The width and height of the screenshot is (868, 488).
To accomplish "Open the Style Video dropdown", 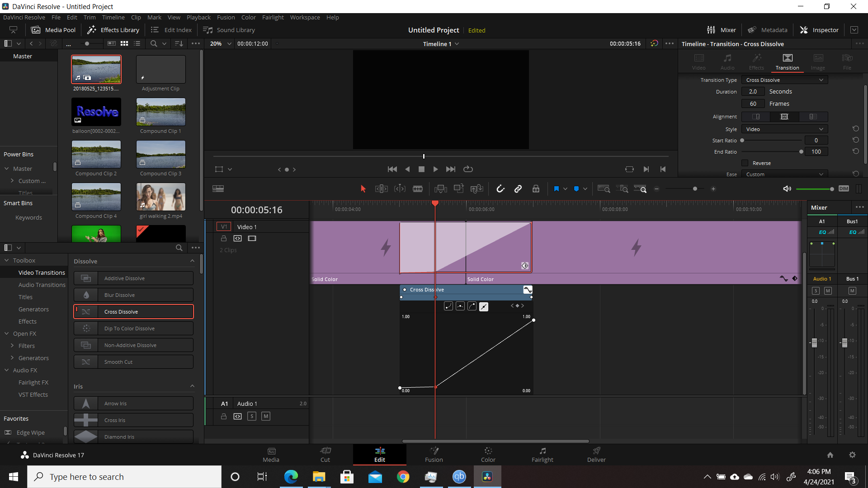I will (784, 129).
